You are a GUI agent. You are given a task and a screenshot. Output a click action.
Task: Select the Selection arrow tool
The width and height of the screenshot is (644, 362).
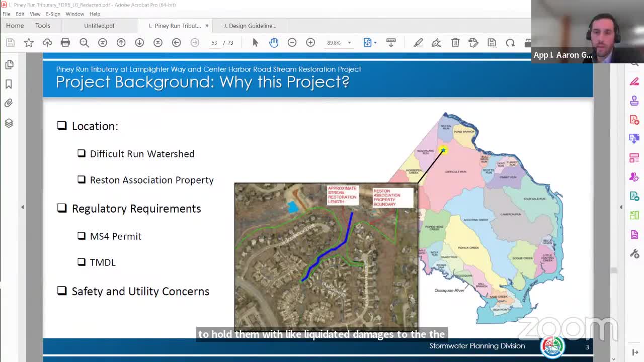(255, 42)
